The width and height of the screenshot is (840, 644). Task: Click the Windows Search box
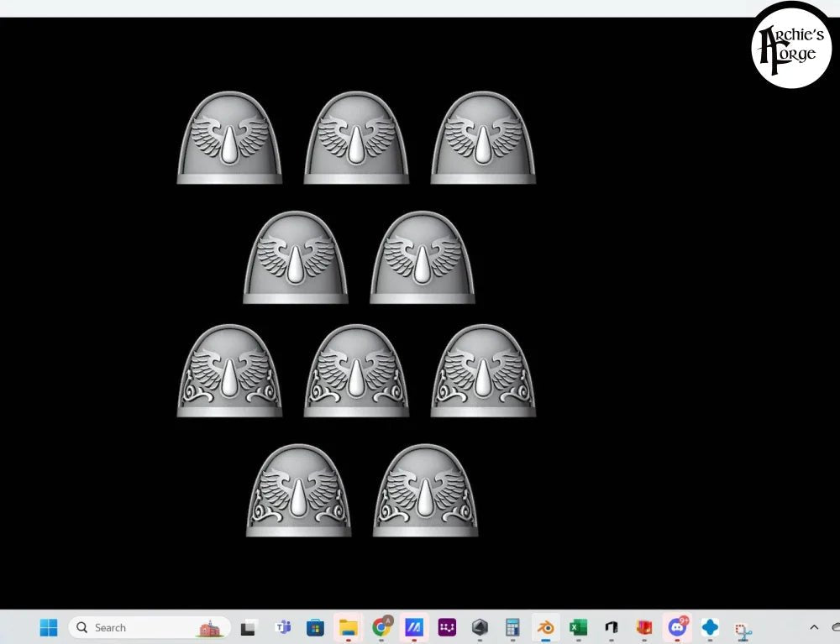point(126,627)
